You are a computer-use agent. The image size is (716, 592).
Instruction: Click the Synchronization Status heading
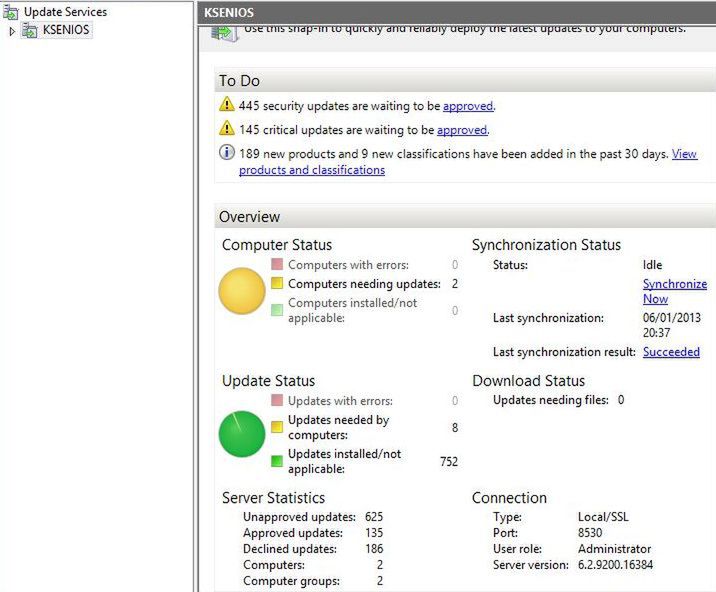coord(546,245)
